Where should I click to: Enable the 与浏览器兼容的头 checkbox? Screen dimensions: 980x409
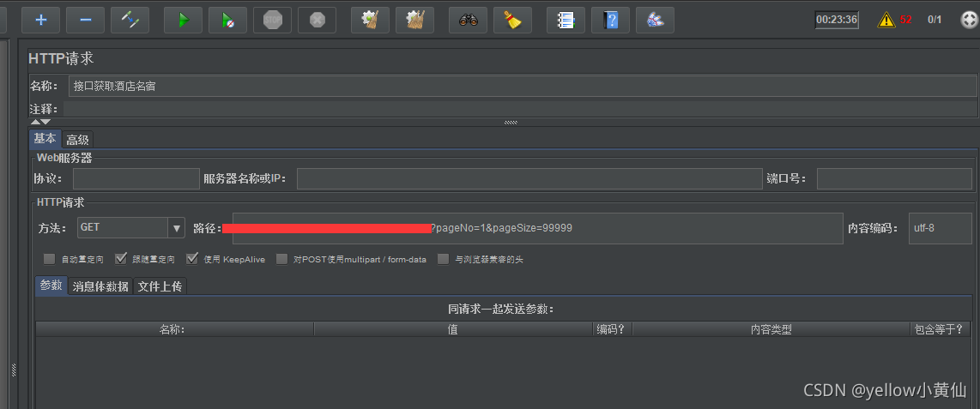443,259
